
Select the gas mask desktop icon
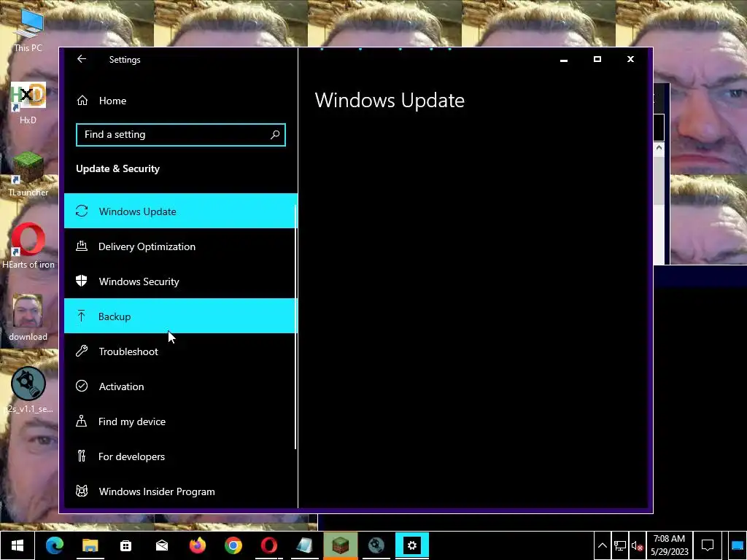pos(28,389)
